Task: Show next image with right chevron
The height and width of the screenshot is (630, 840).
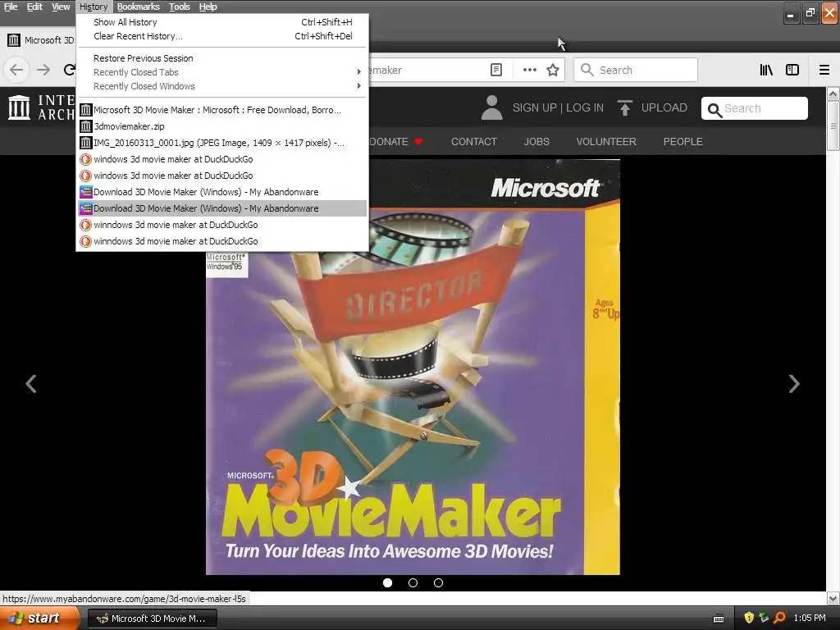Action: pyautogui.click(x=794, y=384)
